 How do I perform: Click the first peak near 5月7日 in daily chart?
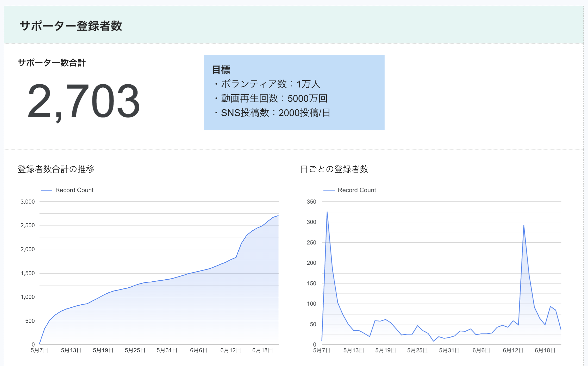pos(327,212)
